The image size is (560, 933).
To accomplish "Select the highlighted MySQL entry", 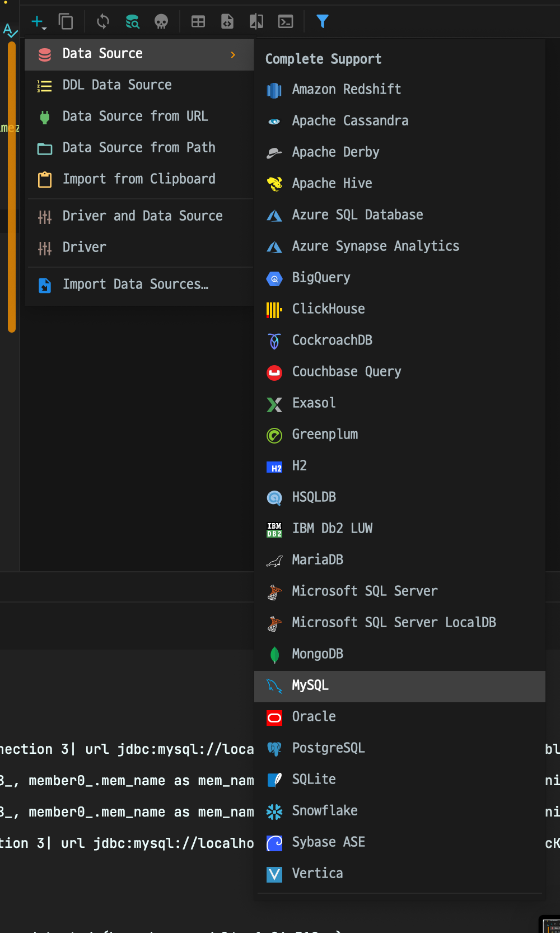I will click(x=400, y=686).
